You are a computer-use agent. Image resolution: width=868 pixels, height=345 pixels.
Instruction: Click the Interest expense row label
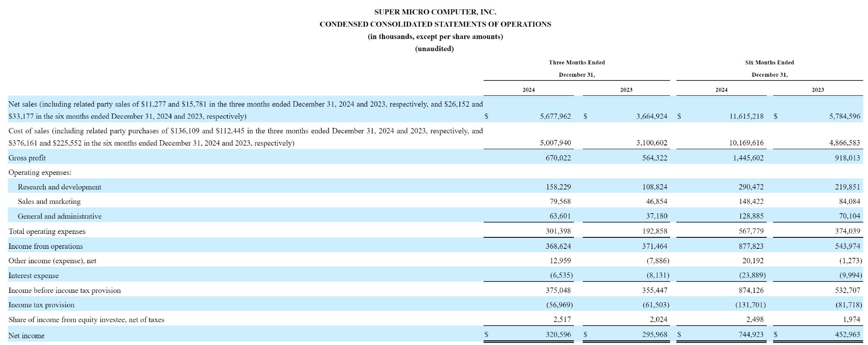pyautogui.click(x=33, y=276)
